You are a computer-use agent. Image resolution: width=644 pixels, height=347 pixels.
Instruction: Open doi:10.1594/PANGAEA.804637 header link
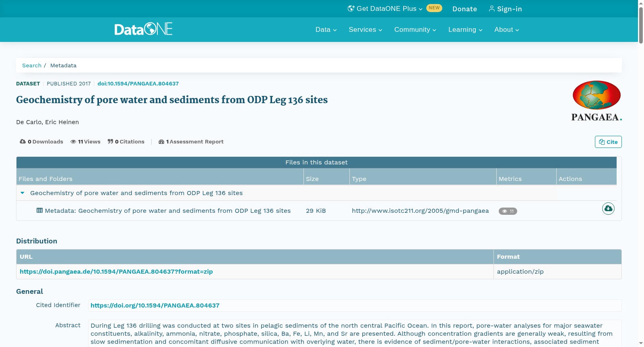pyautogui.click(x=138, y=83)
